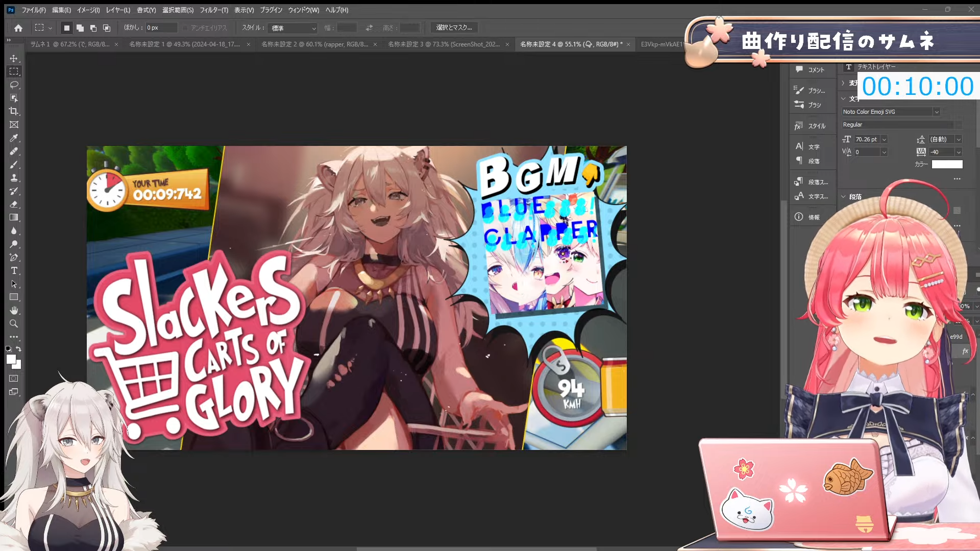Viewport: 980px width, 551px height.
Task: Open the スタイル dropdown set to 標準
Action: [293, 28]
